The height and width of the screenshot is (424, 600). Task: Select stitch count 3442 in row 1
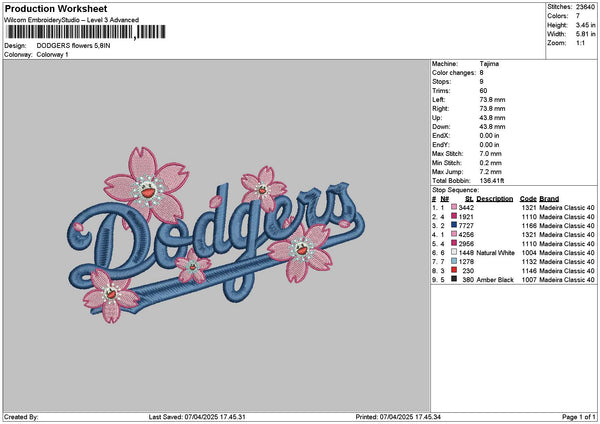[466, 207]
